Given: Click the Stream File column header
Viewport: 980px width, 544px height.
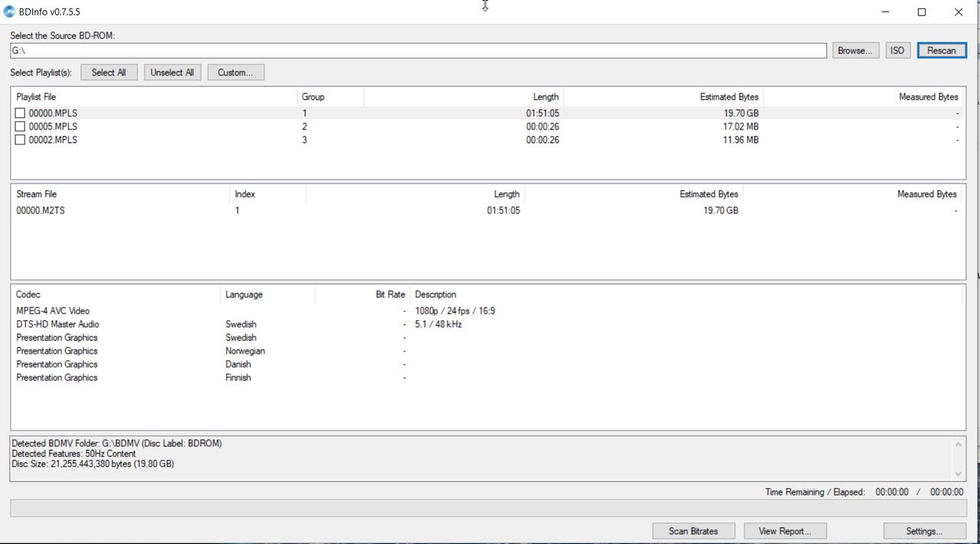Looking at the screenshot, I should (120, 195).
